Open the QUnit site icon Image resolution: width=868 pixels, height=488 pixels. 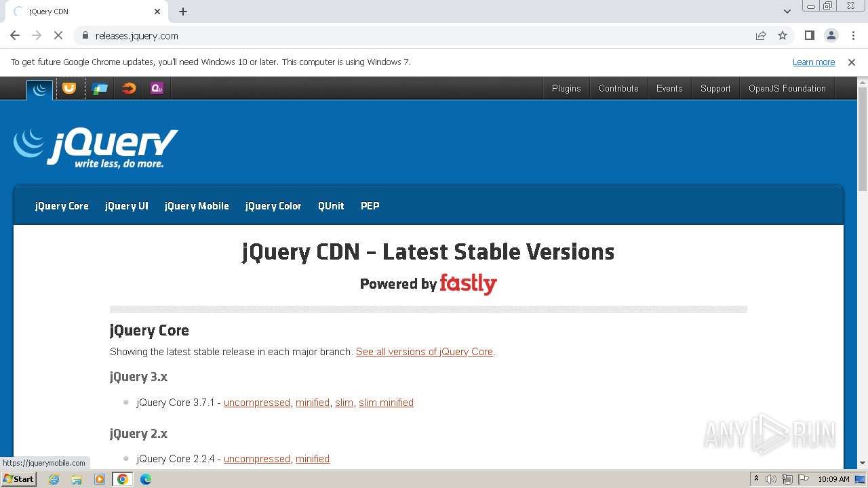[x=157, y=88]
